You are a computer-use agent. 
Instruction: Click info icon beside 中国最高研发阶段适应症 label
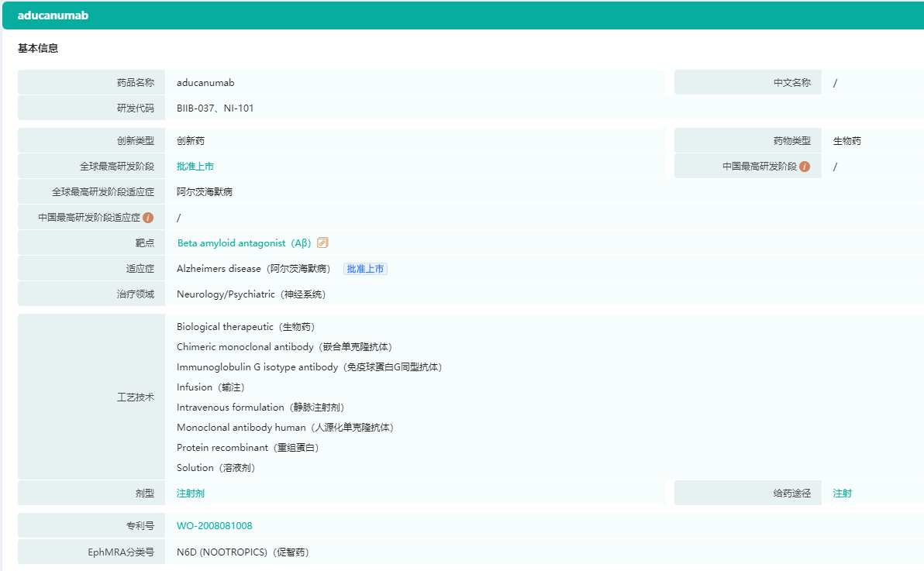(x=148, y=218)
